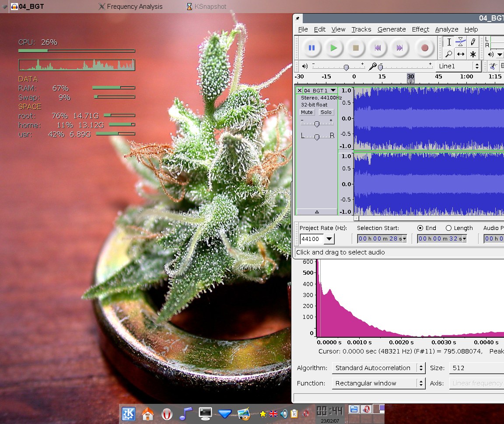Expand the Rectangular window function dropdown

click(378, 383)
